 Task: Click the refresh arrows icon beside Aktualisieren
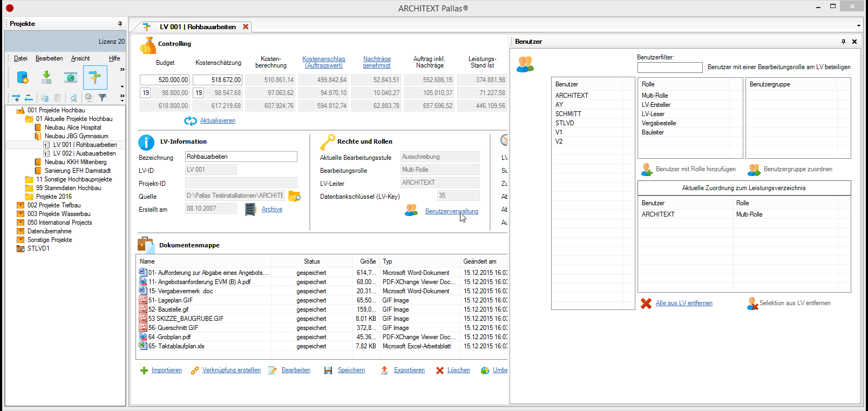click(191, 121)
